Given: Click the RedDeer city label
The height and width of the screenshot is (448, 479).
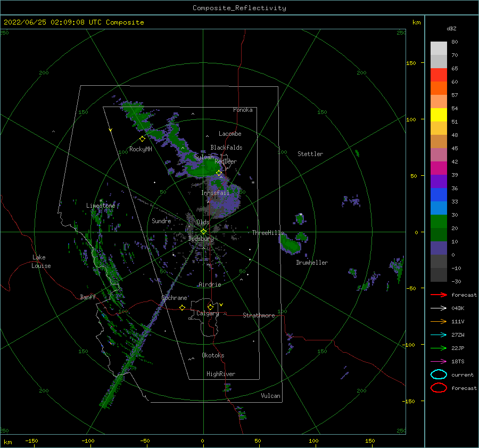Looking at the screenshot, I should tap(226, 161).
